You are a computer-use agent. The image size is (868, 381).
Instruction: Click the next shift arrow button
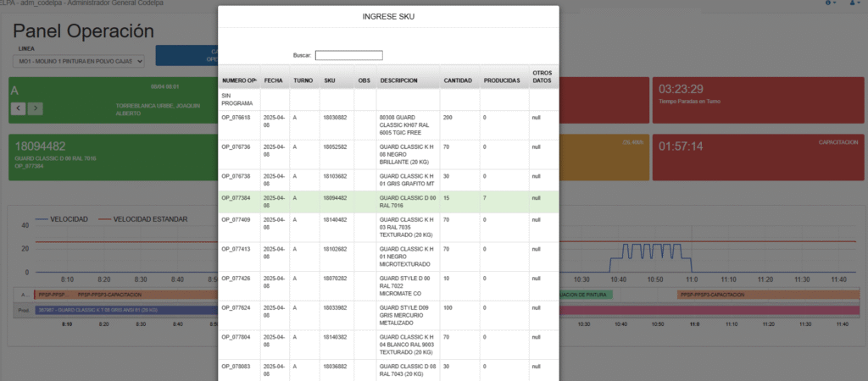tap(35, 108)
